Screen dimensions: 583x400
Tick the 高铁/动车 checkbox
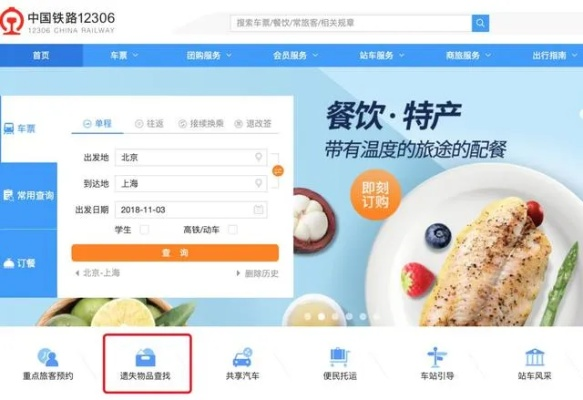pos(233,230)
